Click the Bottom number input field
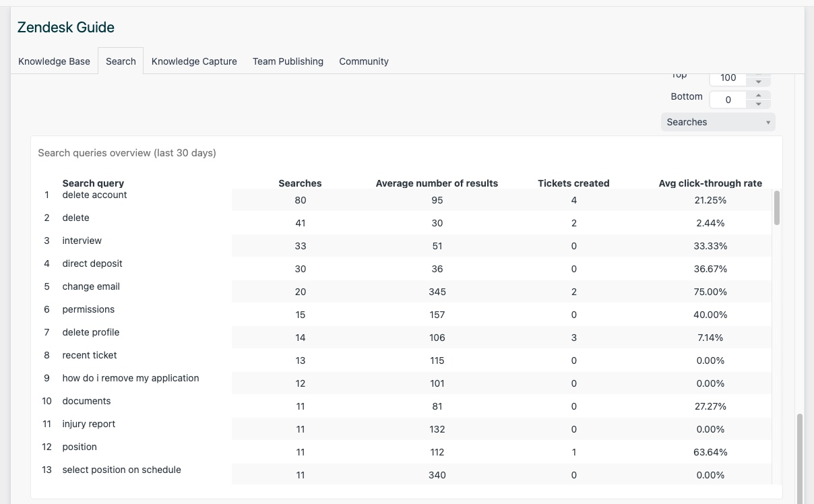The width and height of the screenshot is (814, 504). pyautogui.click(x=728, y=100)
